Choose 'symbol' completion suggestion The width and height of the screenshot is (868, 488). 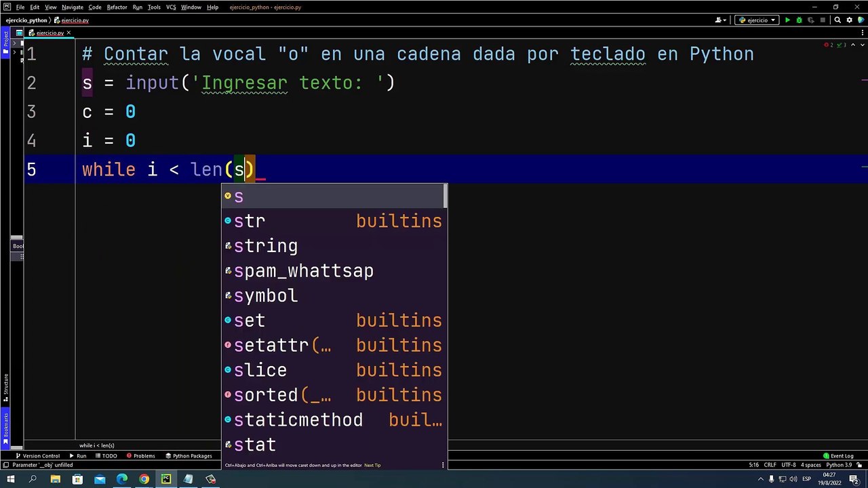pos(333,296)
